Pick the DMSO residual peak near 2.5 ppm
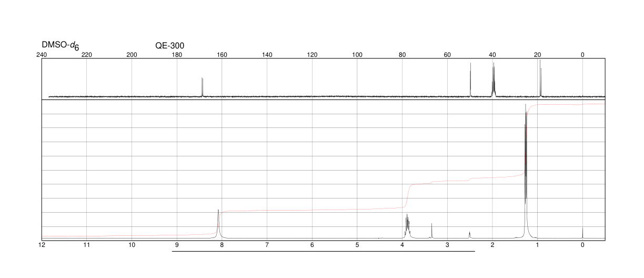The height and width of the screenshot is (278, 644). [469, 235]
